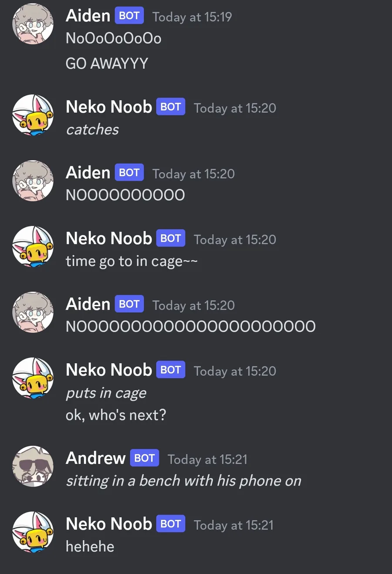The height and width of the screenshot is (574, 392).
Task: Click the BOT badge next to Neko Noob on catches
Action: pyautogui.click(x=171, y=107)
